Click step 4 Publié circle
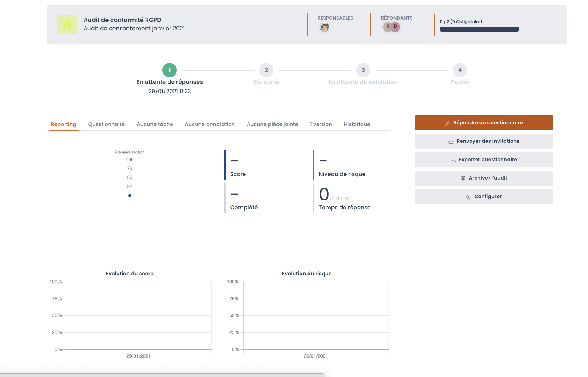This screenshot has width=588, height=377. [x=460, y=70]
